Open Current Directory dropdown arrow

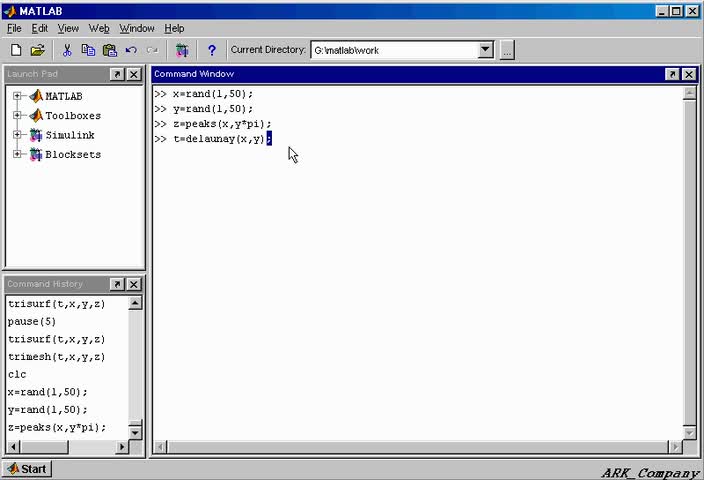[x=485, y=50]
